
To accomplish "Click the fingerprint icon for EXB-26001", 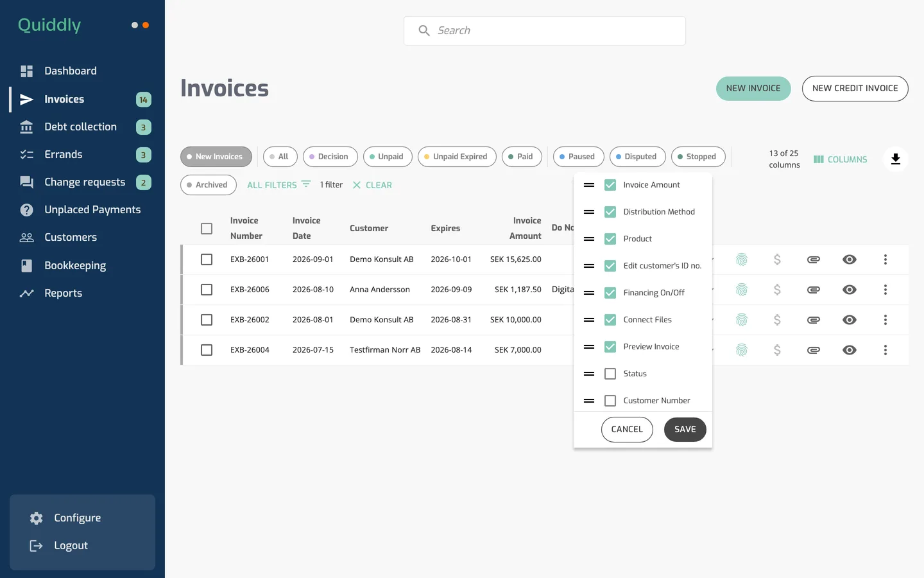I will pyautogui.click(x=742, y=259).
